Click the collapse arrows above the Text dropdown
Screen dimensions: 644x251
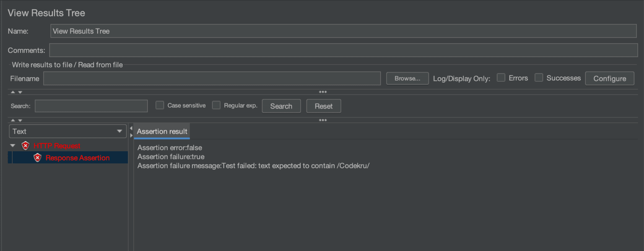[16, 120]
